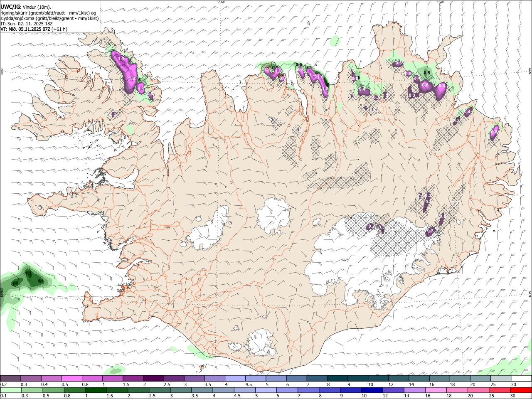Pick the pale periwinkle 5 swatch in lower scale
532x399 pixels.
[x=266, y=390]
